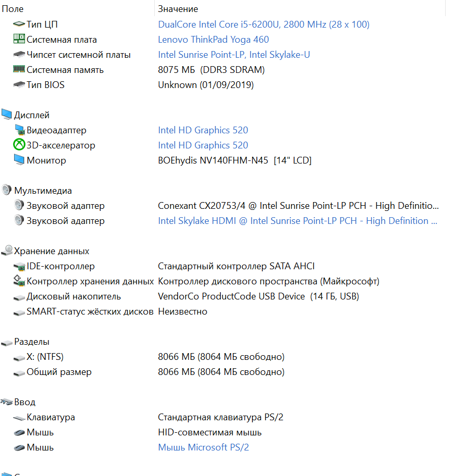The height and width of the screenshot is (476, 467).
Task: Select the Тип ЦП field label
Action: 42,24
